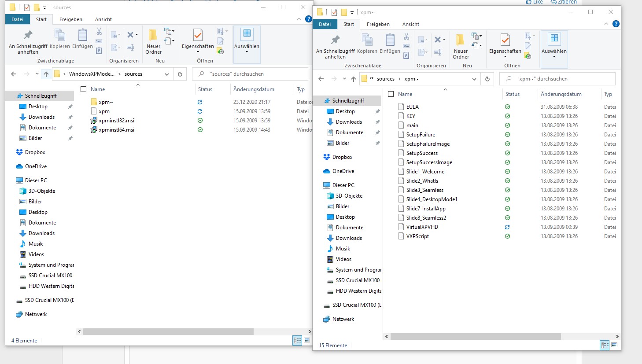This screenshot has height=364, width=642.
Task: Navigate back in the sources window
Action: (14, 74)
